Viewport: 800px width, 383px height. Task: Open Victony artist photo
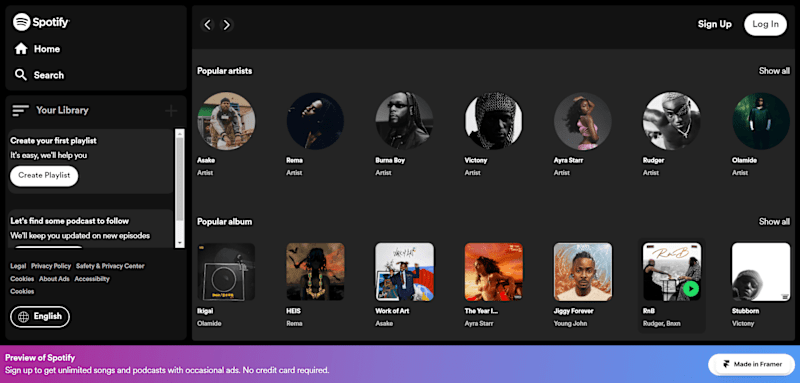pyautogui.click(x=493, y=121)
